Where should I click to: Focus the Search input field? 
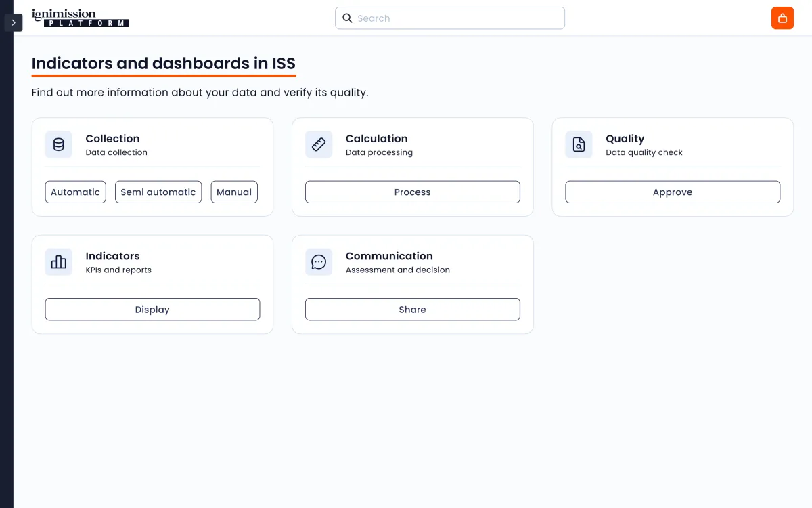pyautogui.click(x=457, y=18)
